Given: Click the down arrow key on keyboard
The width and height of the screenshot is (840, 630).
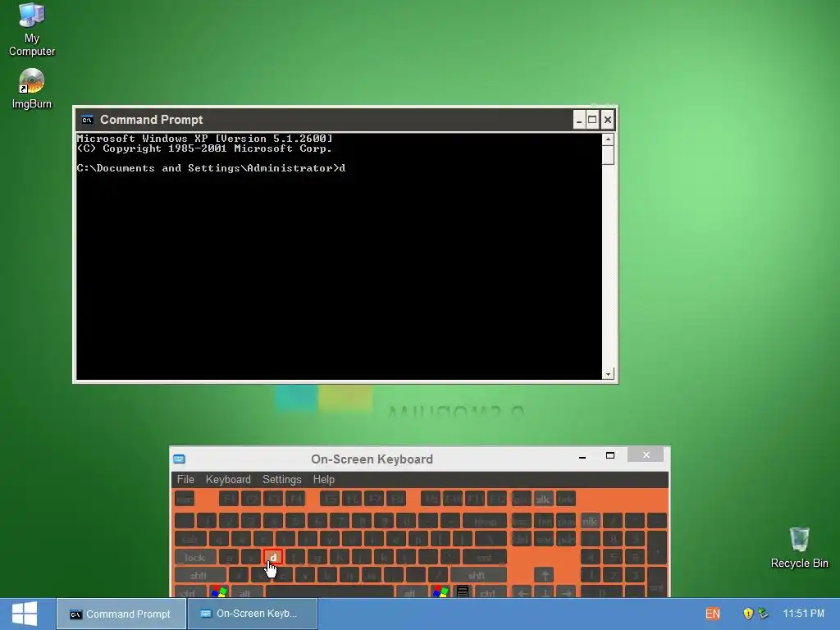Looking at the screenshot, I should pos(545,592).
